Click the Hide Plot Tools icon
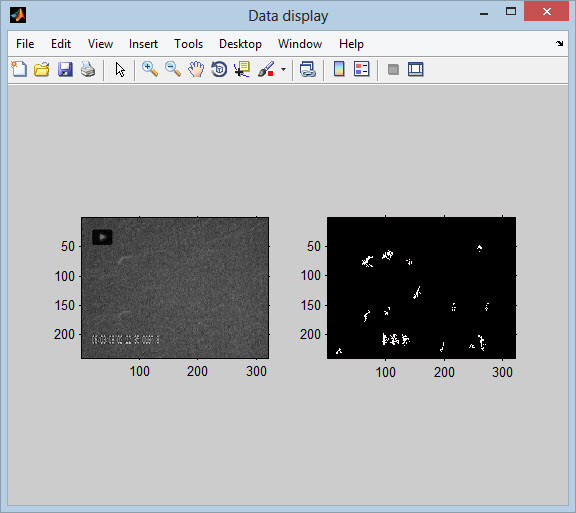The image size is (576, 513). pos(393,69)
